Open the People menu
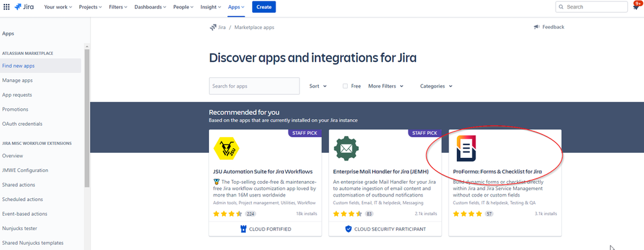This screenshot has width=644, height=250. point(184,7)
